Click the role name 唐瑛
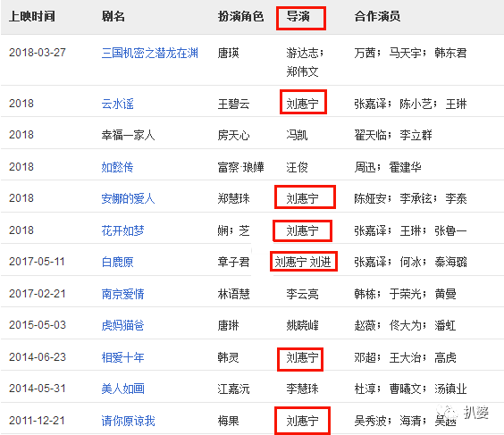 click(x=228, y=53)
